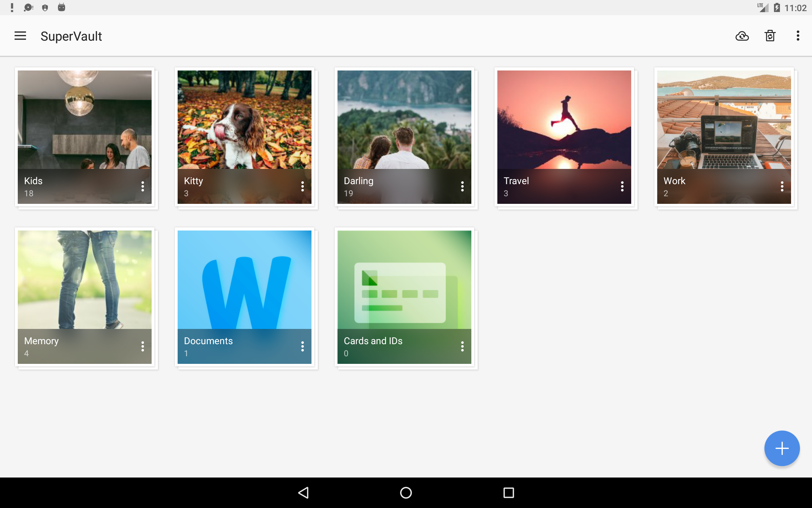
Task: Open options for the Kids album
Action: (143, 186)
